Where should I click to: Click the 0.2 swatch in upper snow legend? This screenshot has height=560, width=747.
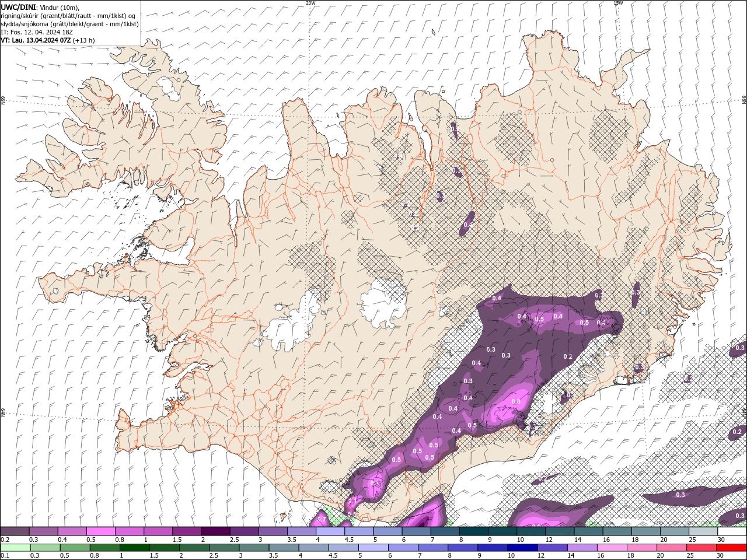pos(15,531)
